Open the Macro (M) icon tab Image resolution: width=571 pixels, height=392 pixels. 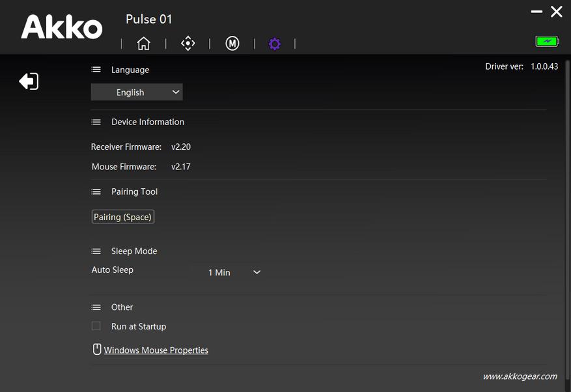click(x=232, y=44)
